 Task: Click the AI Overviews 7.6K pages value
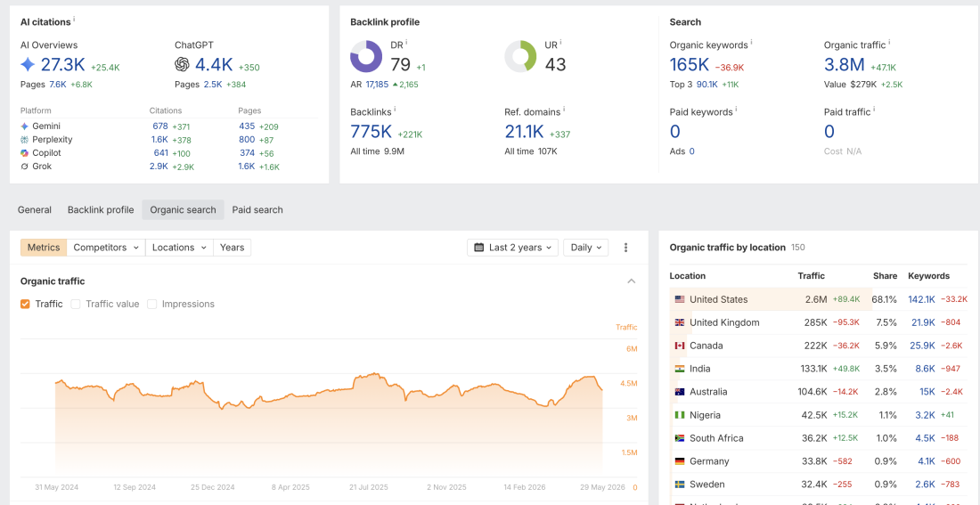58,85
